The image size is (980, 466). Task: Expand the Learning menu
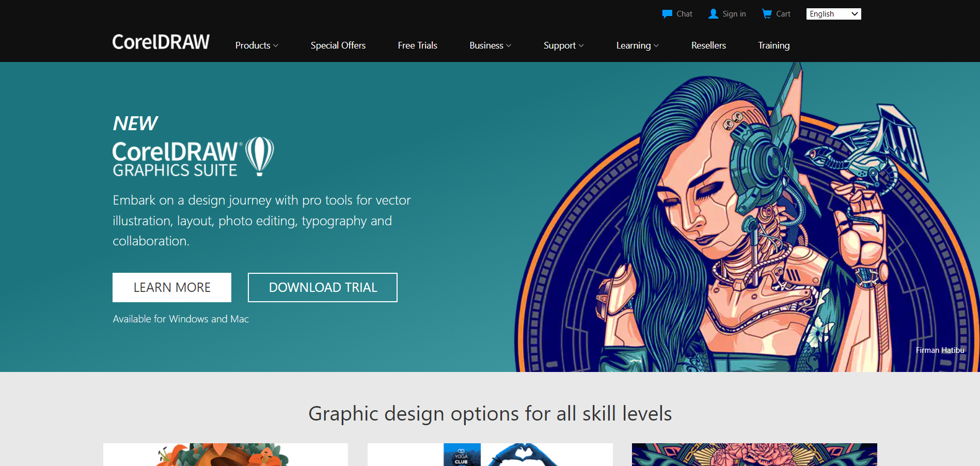click(x=638, y=45)
